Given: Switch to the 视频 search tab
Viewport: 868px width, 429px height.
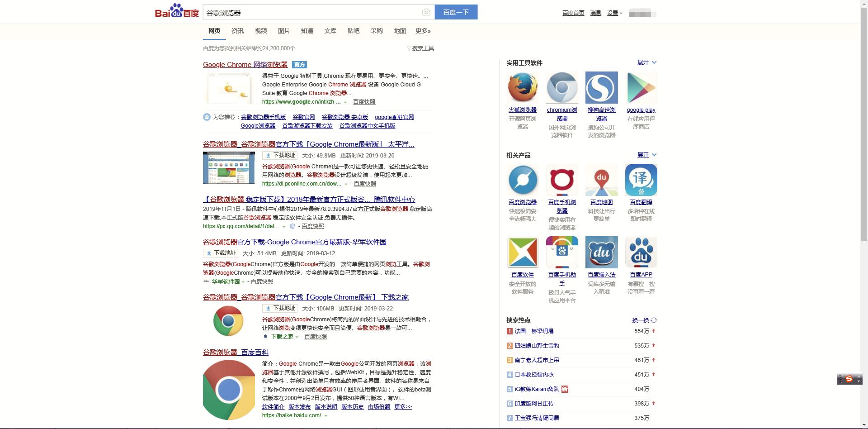Looking at the screenshot, I should tap(260, 31).
